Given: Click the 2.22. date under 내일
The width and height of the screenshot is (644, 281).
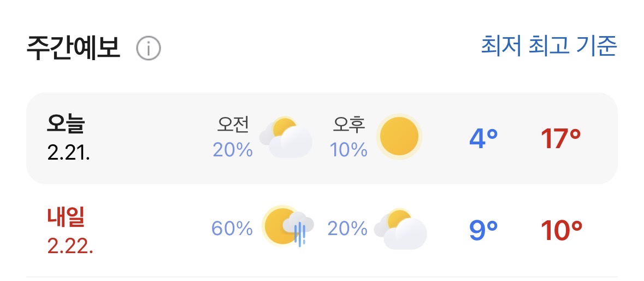Looking at the screenshot, I should (70, 246).
